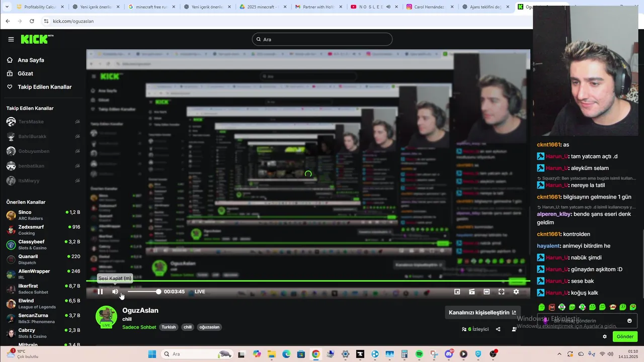The width and height of the screenshot is (644, 362).
Task: Open recommended channel Zedxsmurf
Action: coord(43,230)
